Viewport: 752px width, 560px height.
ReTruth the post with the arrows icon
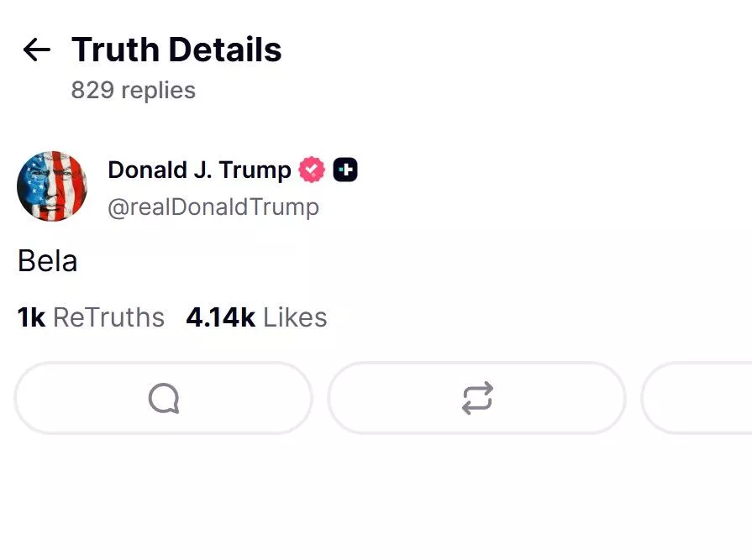click(x=476, y=398)
